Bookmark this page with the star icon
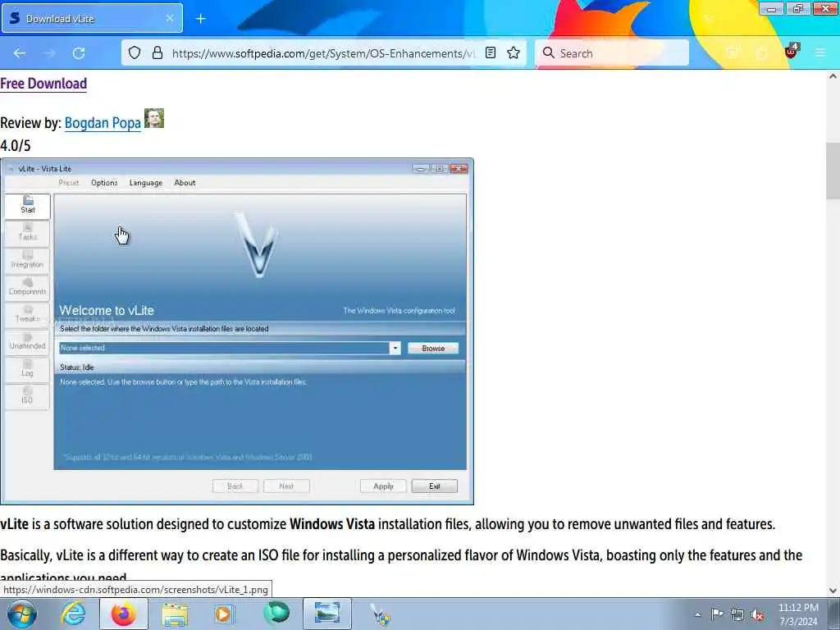The width and height of the screenshot is (840, 630). click(514, 52)
